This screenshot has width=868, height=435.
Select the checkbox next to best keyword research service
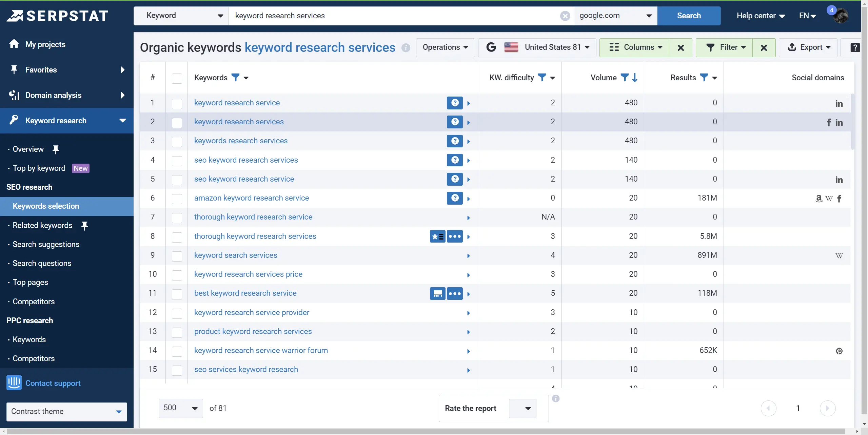pyautogui.click(x=177, y=294)
